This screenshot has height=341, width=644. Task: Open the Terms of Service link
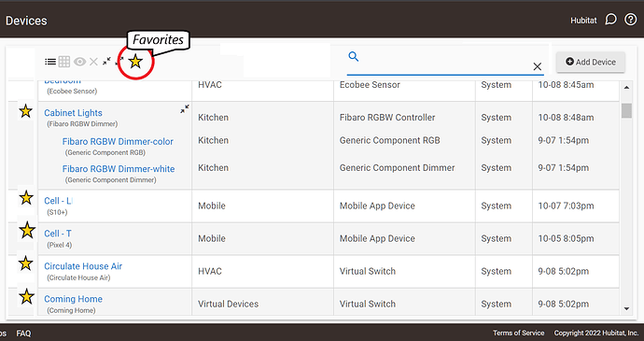coord(518,333)
